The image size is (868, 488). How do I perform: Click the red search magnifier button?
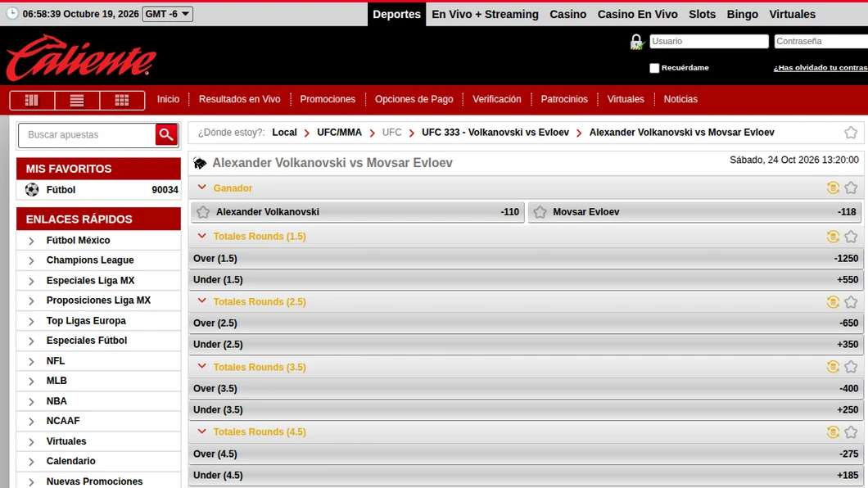166,134
